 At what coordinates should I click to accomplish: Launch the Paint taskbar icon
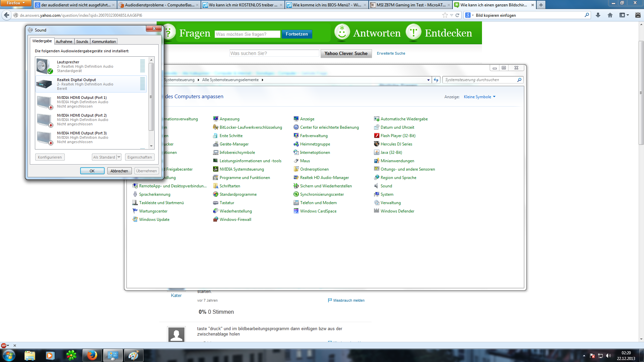133,355
